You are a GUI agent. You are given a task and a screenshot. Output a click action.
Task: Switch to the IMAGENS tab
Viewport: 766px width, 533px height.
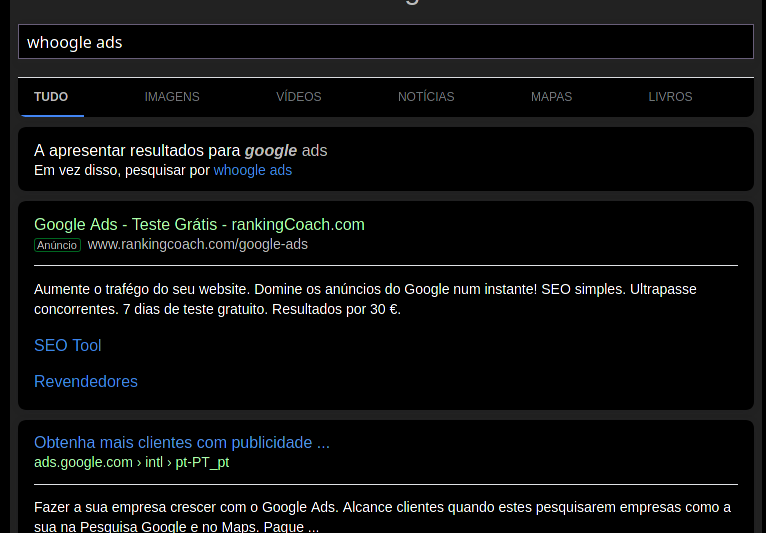click(x=172, y=97)
